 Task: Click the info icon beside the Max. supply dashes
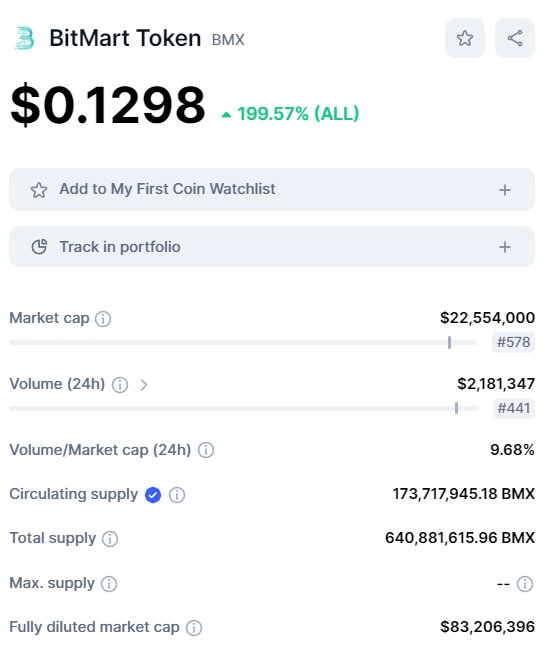click(525, 584)
